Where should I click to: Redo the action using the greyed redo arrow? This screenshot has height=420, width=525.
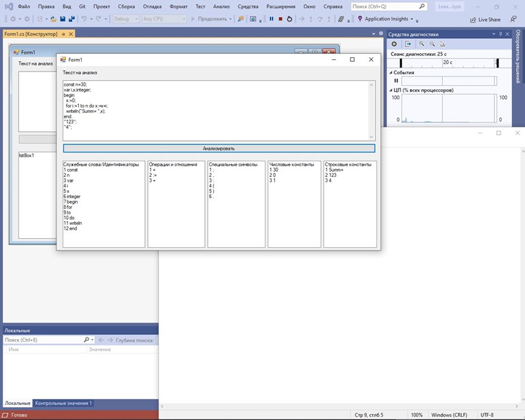tap(99, 19)
